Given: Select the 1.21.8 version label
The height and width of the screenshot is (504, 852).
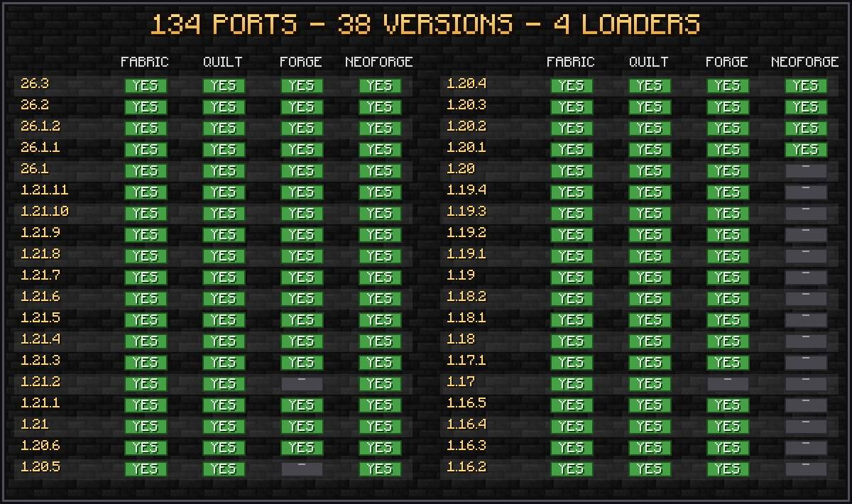Looking at the screenshot, I should click(x=40, y=254).
